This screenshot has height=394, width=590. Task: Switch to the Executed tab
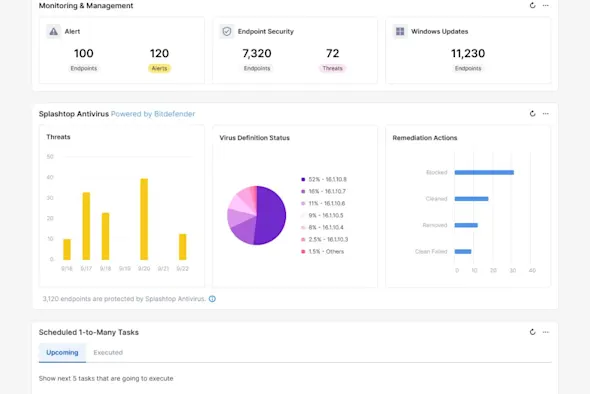[x=108, y=353]
